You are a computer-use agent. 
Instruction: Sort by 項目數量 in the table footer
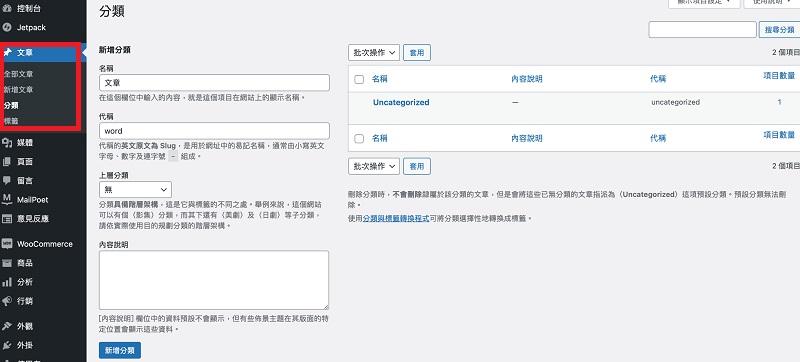coord(779,135)
